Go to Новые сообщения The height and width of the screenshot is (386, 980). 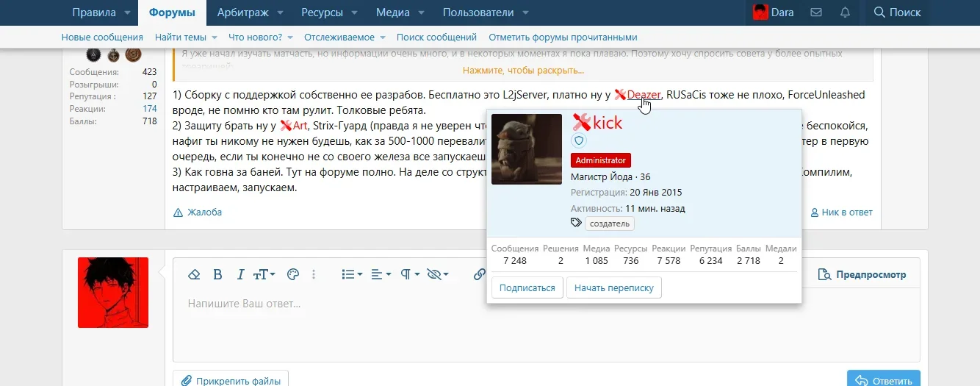pos(102,37)
